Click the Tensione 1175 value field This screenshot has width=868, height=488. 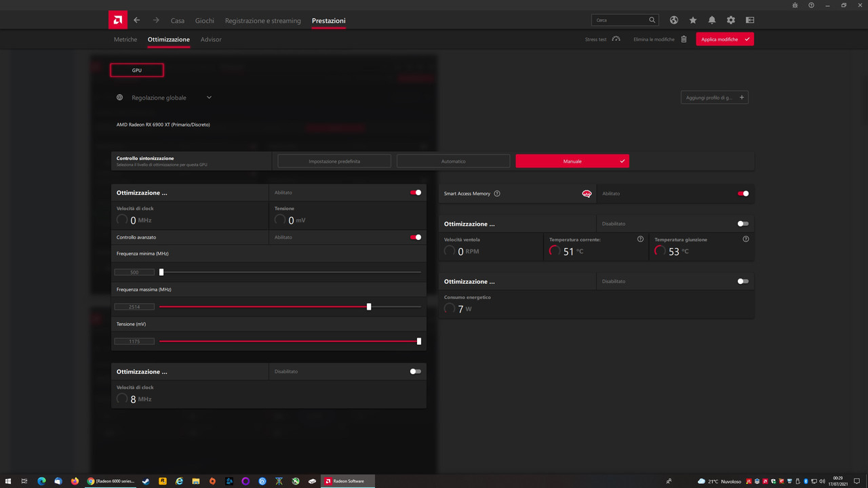pos(134,341)
